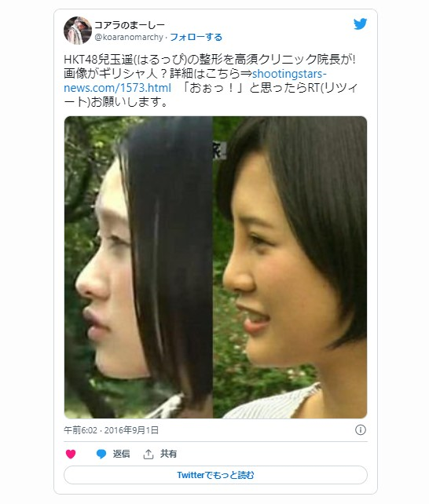
Task: Click the share upload arrow icon
Action: tap(148, 454)
